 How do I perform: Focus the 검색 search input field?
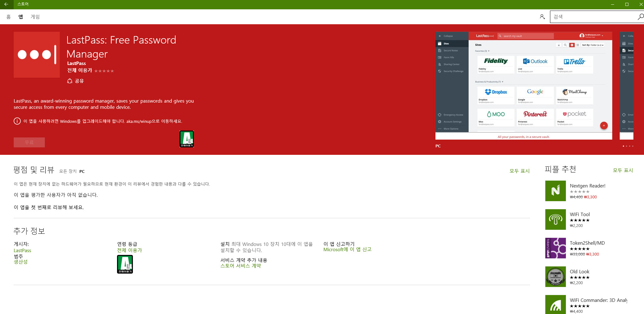click(594, 17)
